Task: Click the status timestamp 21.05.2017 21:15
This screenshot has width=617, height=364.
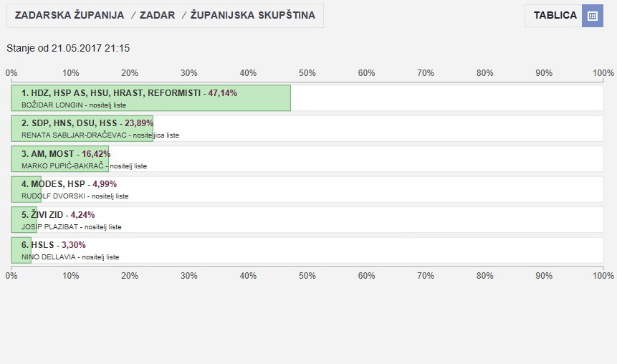Action: click(x=90, y=49)
